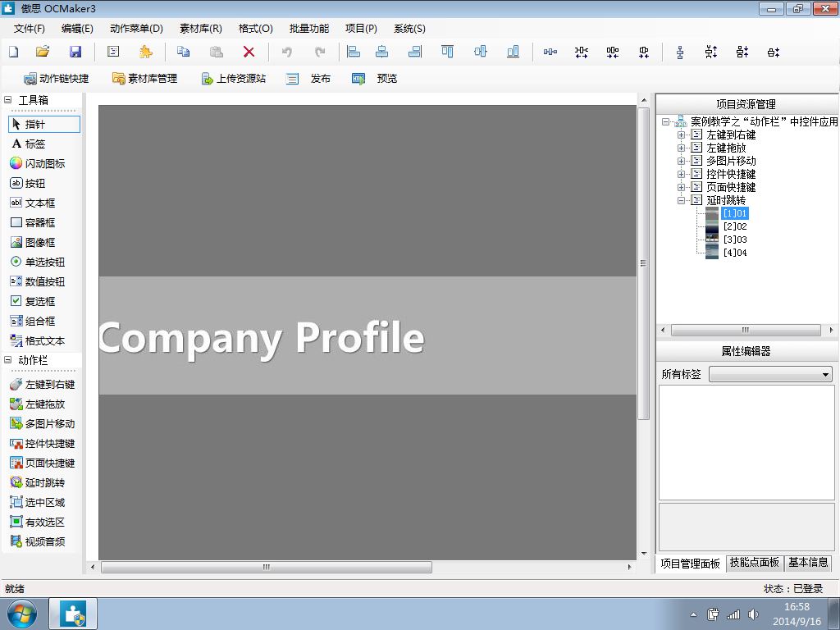Select the 闪动图标 flashing icon tool
Image resolution: width=840 pixels, height=630 pixels.
point(38,163)
